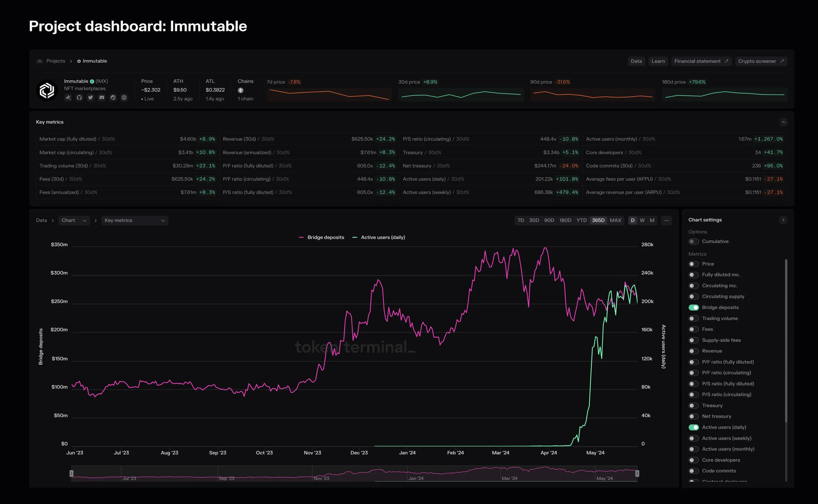The height and width of the screenshot is (504, 818).
Task: Collapse the Projects breadcrumb chevron
Action: click(x=40, y=61)
